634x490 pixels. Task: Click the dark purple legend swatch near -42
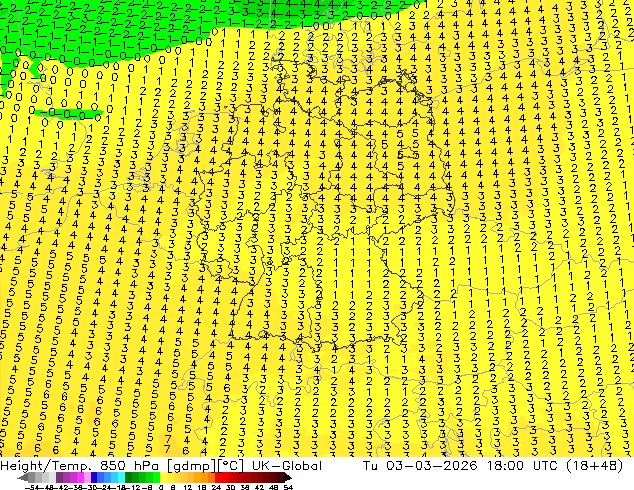[60, 477]
